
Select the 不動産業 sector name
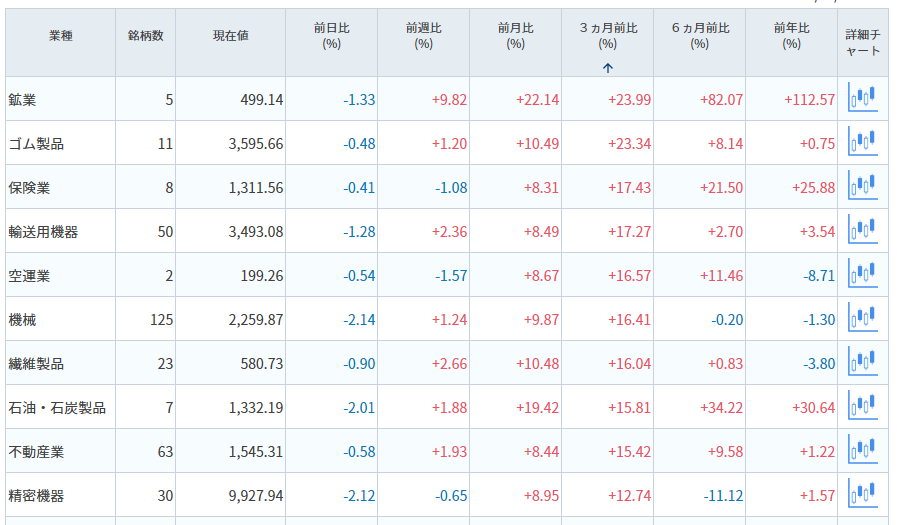(36, 452)
